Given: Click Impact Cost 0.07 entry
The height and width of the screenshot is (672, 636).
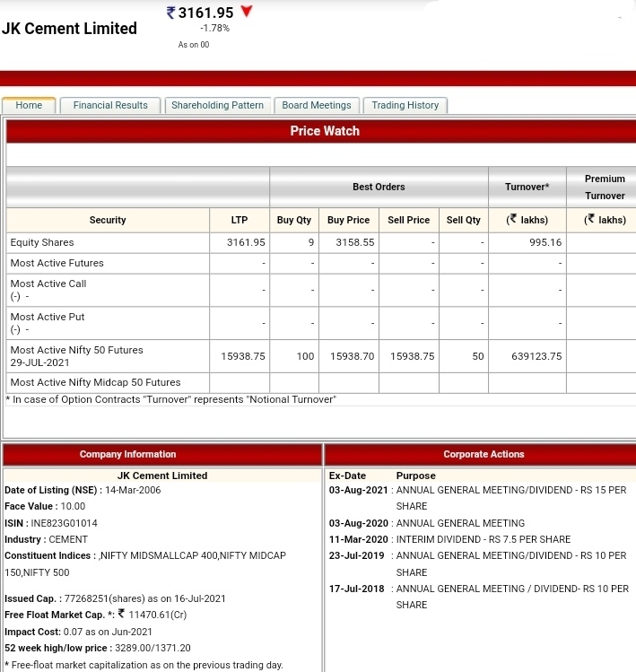Looking at the screenshot, I should click(78, 633).
